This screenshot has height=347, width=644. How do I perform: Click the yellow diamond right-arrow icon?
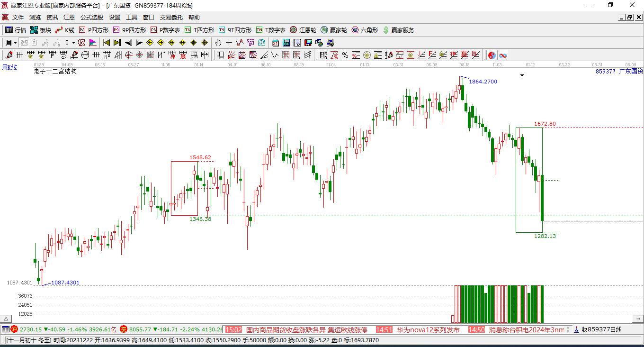tap(161, 43)
